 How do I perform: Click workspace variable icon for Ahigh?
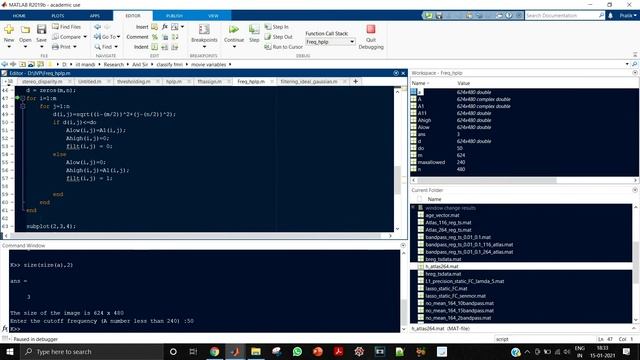coord(413,120)
